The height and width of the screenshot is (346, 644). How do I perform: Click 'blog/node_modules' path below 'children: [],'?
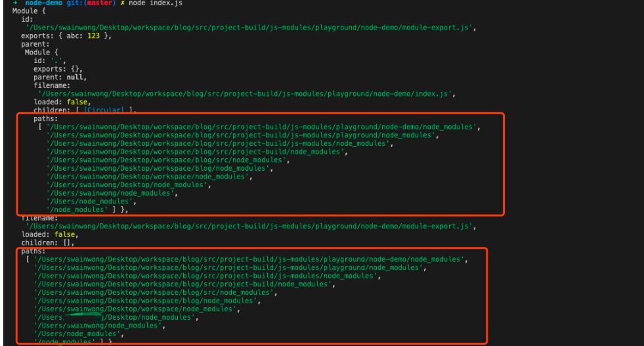point(148,301)
